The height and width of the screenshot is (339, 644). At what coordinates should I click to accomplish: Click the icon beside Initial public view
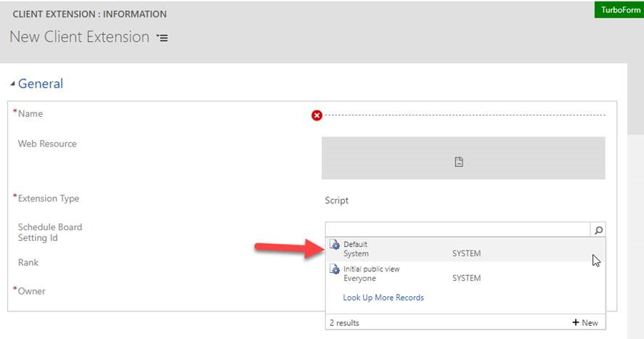335,269
